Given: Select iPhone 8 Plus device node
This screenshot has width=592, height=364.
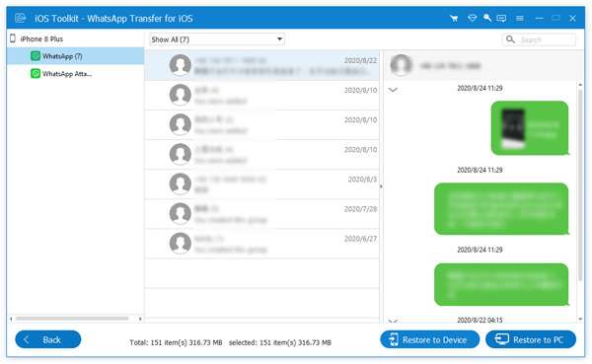Looking at the screenshot, I should point(41,38).
